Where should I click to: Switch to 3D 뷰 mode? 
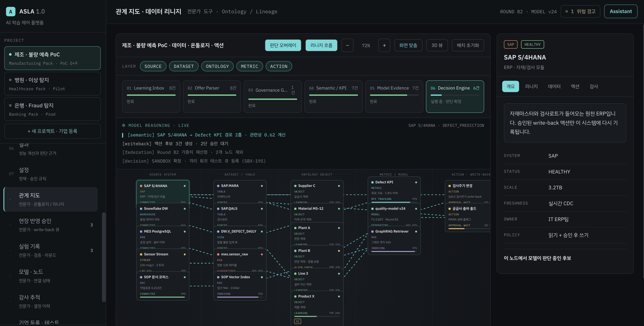click(x=437, y=45)
